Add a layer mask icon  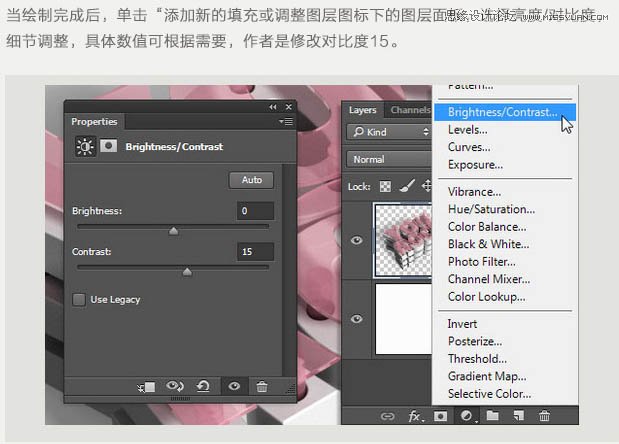[440, 416]
